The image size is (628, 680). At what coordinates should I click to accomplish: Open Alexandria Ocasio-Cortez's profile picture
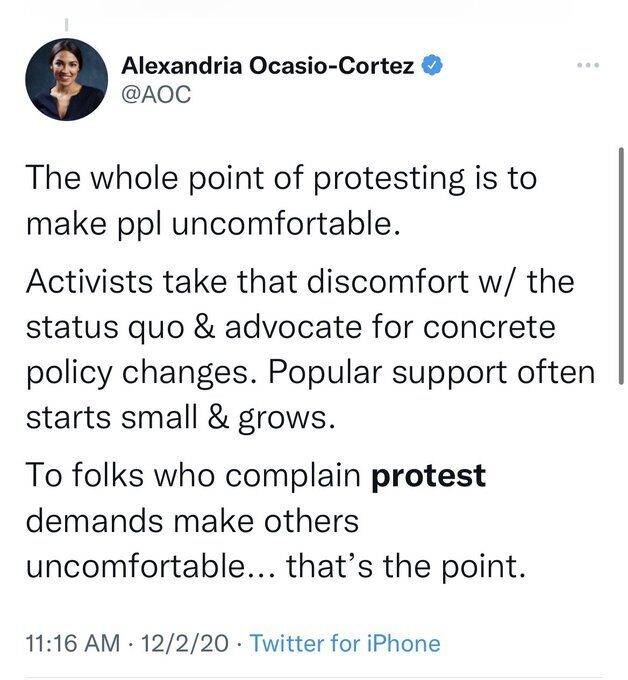[x=67, y=80]
